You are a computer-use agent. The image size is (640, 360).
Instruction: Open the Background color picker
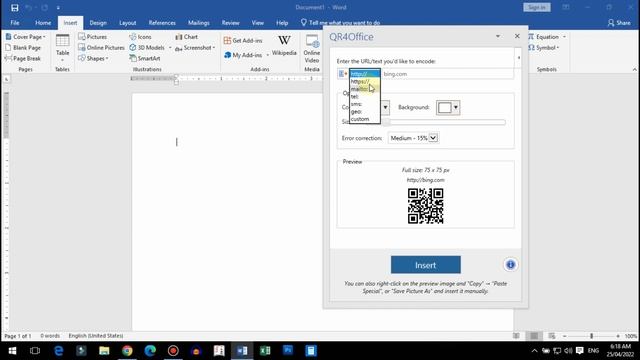448,108
